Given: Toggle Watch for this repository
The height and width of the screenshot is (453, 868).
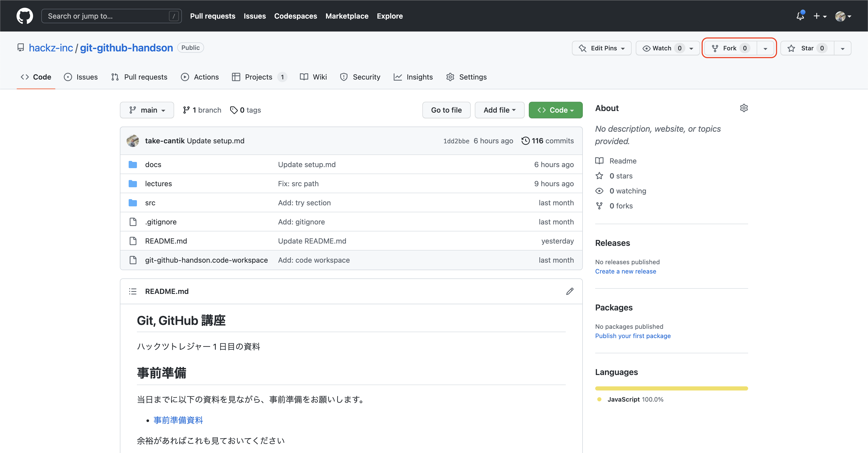Looking at the screenshot, I should pos(661,48).
